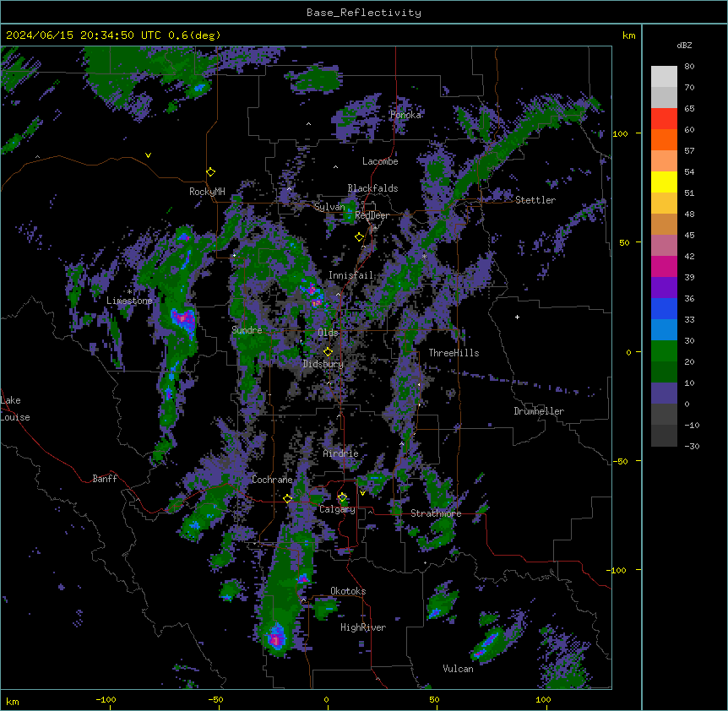Viewport: 728px width, 711px height.
Task: Click the asterisk marker above Limestone
Action: tap(129, 291)
